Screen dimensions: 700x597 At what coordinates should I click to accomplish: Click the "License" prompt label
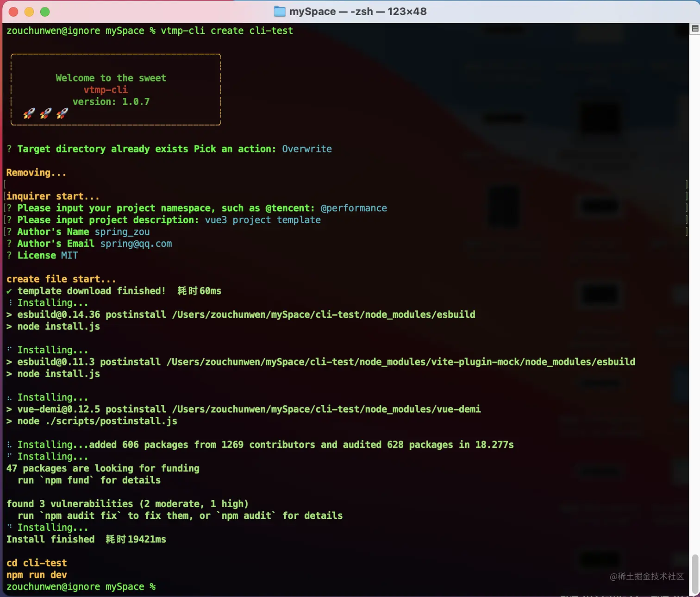tap(37, 255)
